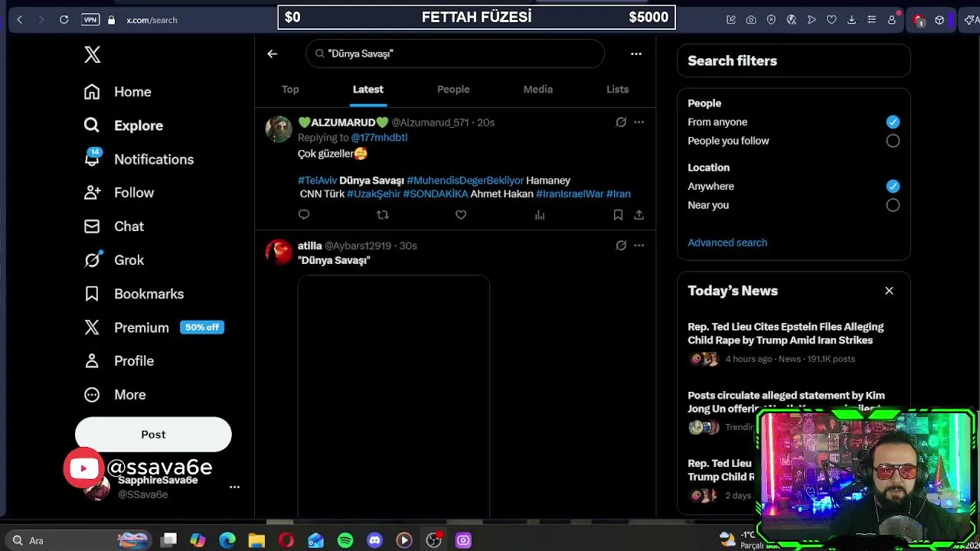Share ALZUMARUD post
980x551 pixels.
(x=639, y=215)
